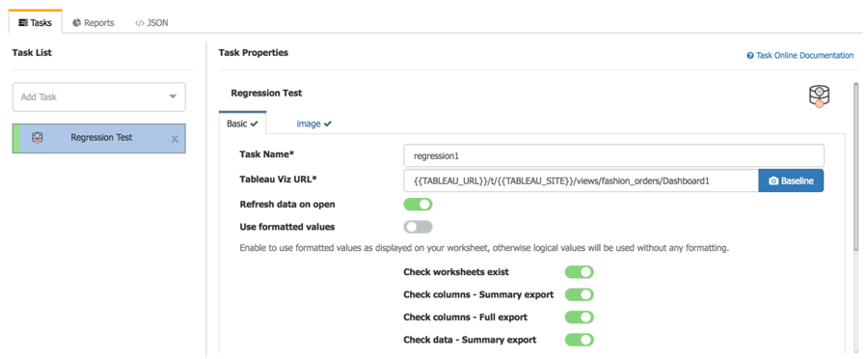Click the formatted values help description
This screenshot has width=868, height=359.
[484, 248]
